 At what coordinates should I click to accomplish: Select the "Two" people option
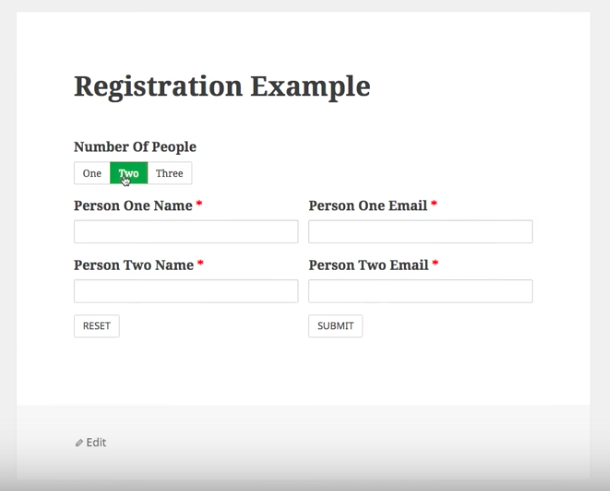coord(129,174)
